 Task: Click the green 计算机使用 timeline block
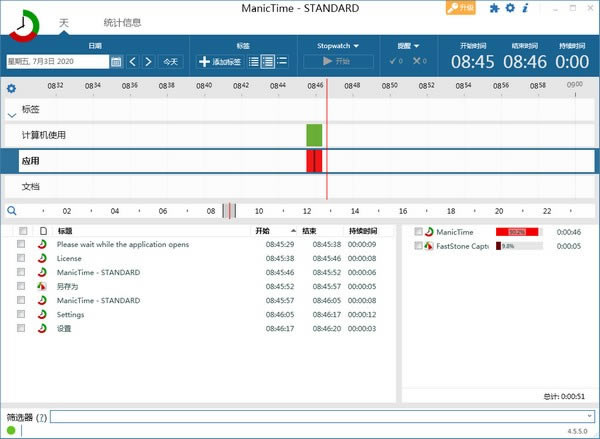pyautogui.click(x=314, y=135)
